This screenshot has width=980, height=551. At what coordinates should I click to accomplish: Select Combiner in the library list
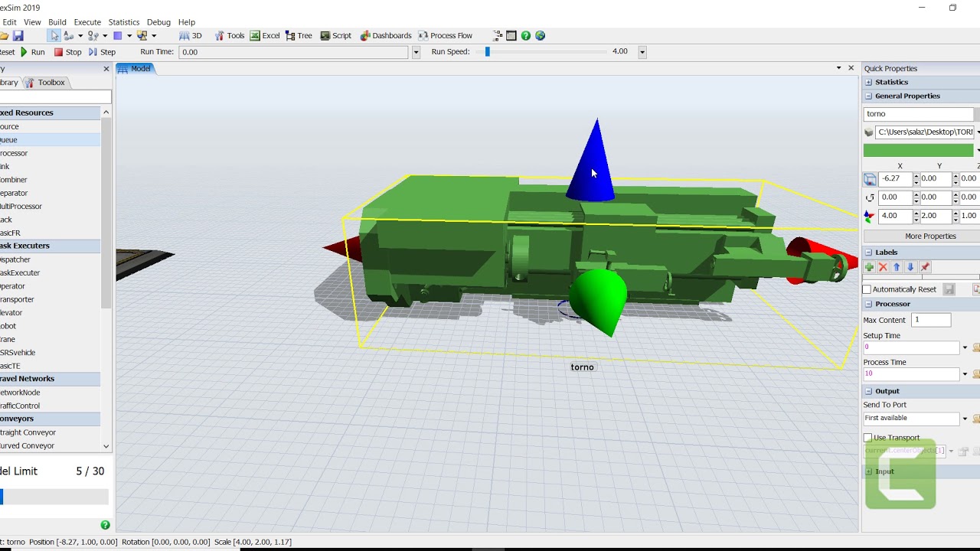point(50,180)
